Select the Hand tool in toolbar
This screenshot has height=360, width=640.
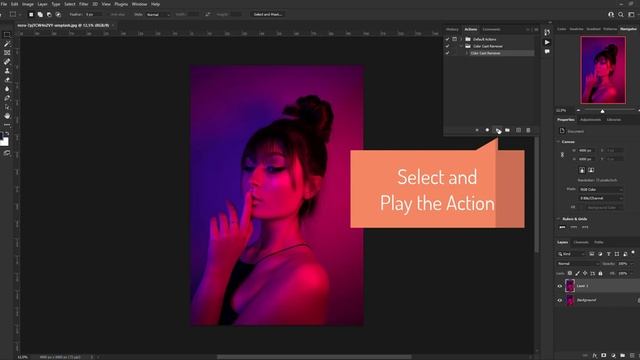[x=7, y=116]
